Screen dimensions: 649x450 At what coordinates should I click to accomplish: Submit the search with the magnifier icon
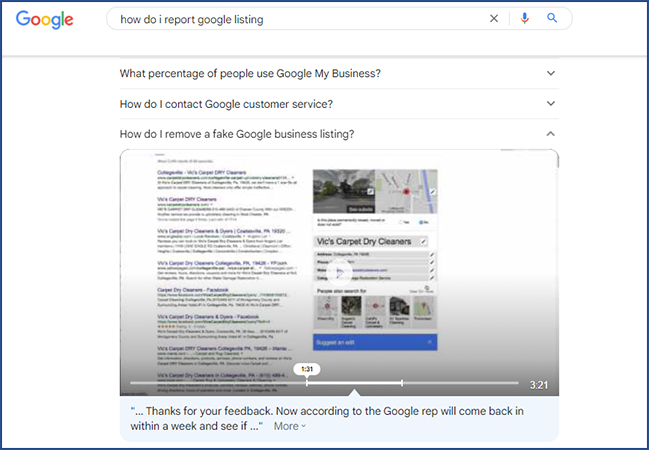tap(552, 18)
